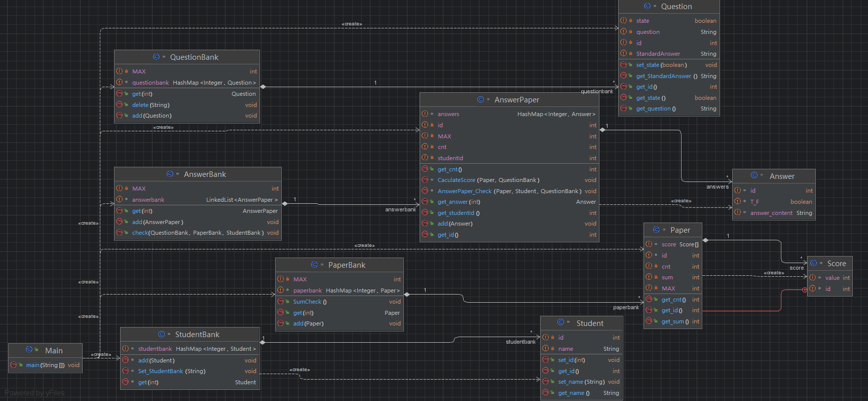Click the Score class icon
Image resolution: width=868 pixels, height=401 pixels.
point(813,263)
